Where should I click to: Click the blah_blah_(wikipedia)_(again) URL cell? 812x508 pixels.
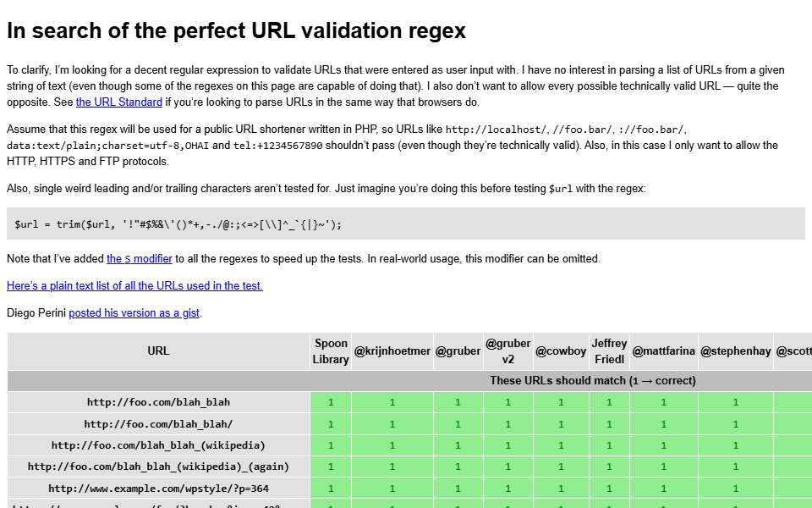click(x=158, y=467)
